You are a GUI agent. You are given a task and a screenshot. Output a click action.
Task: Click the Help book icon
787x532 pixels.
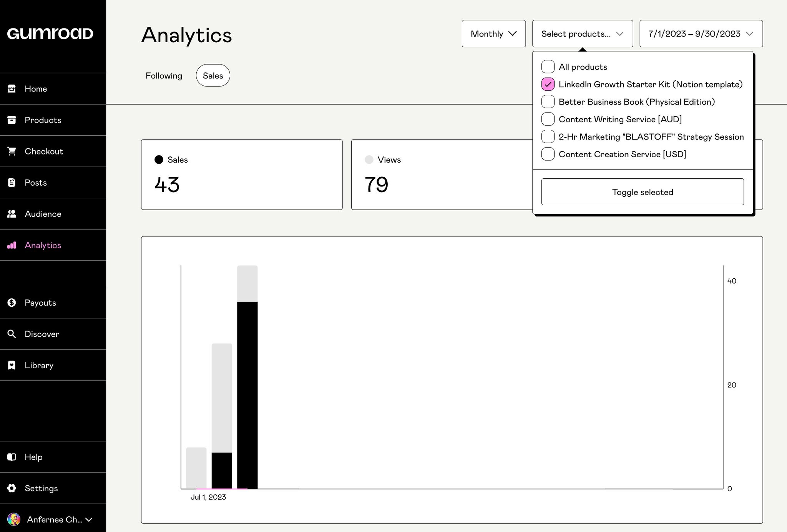click(x=12, y=457)
